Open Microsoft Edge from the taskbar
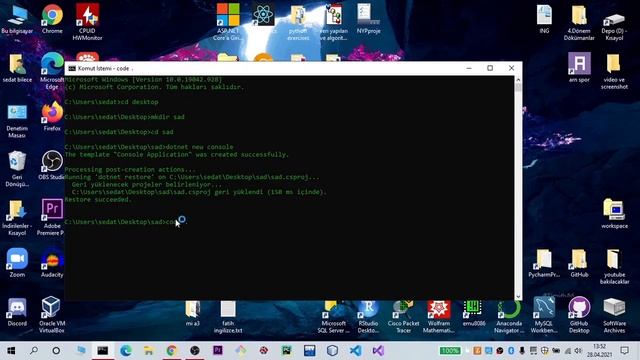This screenshot has height=360, width=640. (x=126, y=351)
